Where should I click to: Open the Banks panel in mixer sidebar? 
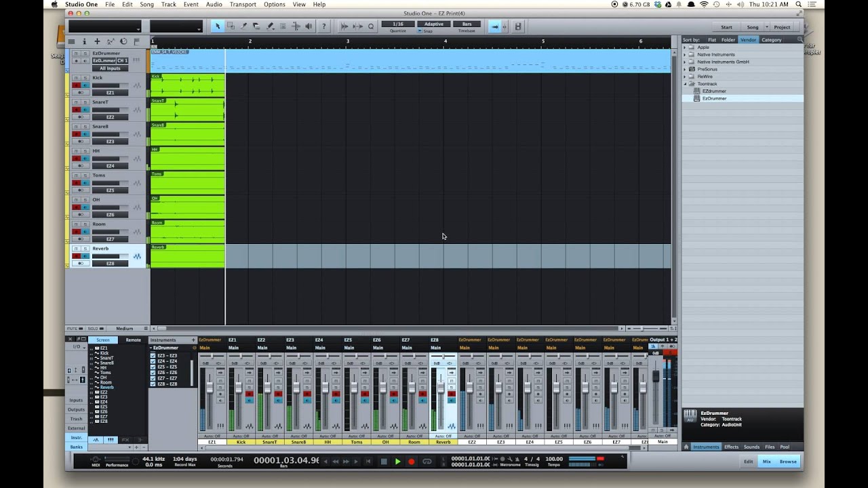pyautogui.click(x=76, y=447)
